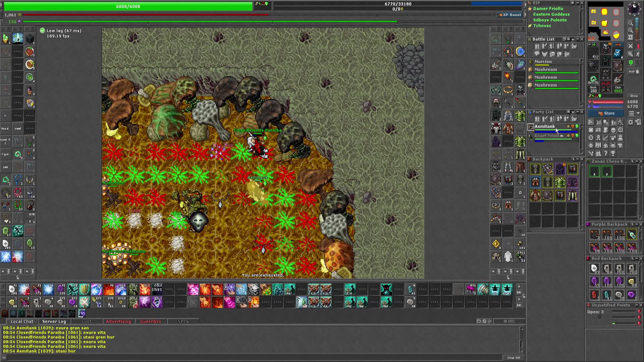Open the Party List dropdown arrow
Viewport: 644px width, 362px height.
(x=573, y=112)
